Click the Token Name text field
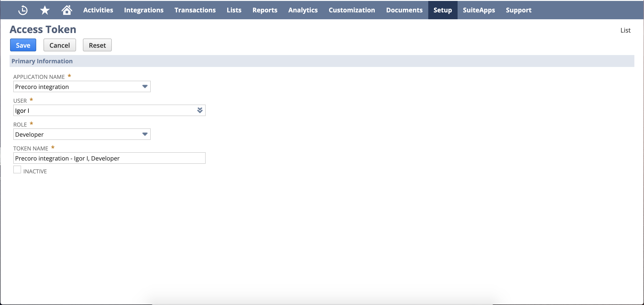644x305 pixels. [109, 158]
